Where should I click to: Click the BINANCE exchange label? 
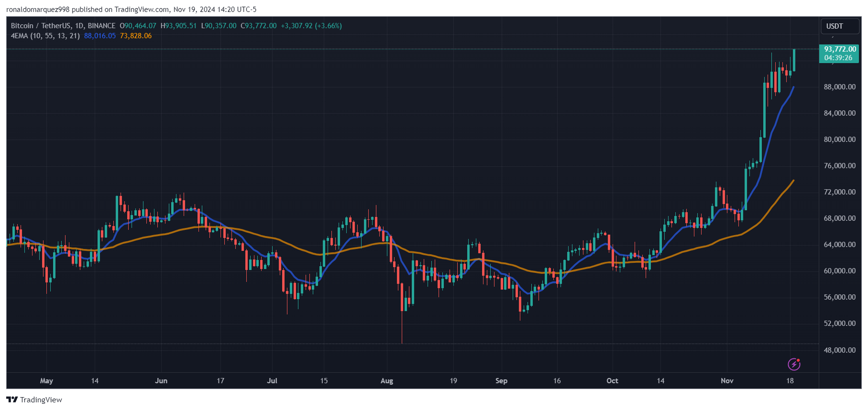[x=101, y=26]
